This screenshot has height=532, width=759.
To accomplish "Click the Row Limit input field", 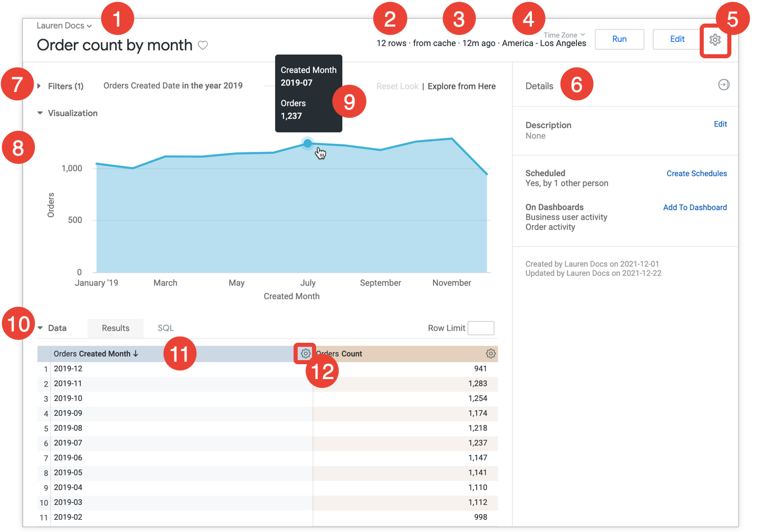I will click(480, 328).
